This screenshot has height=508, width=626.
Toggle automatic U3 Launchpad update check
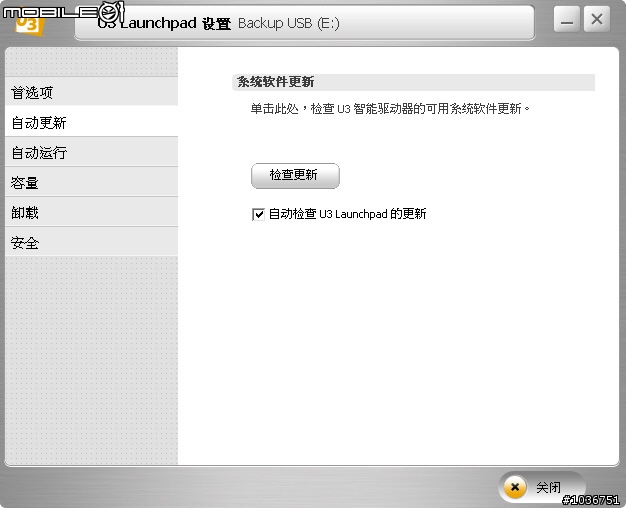coord(258,214)
